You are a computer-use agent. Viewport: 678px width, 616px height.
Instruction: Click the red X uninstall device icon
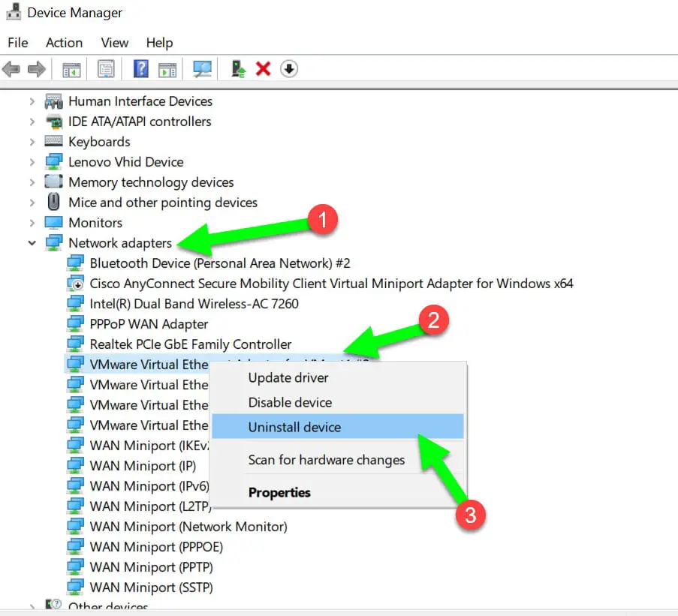click(263, 69)
